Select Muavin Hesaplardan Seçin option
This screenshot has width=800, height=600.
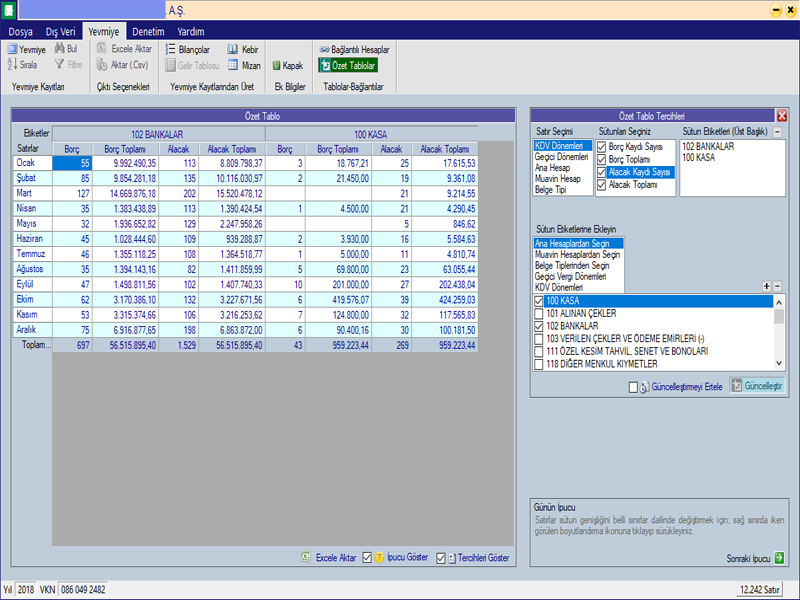578,255
